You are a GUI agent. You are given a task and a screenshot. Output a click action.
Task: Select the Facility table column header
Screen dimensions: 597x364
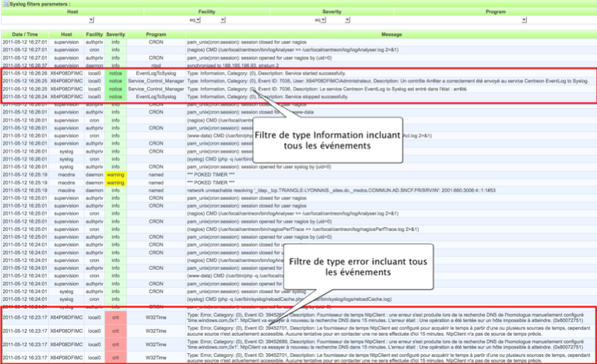94,35
